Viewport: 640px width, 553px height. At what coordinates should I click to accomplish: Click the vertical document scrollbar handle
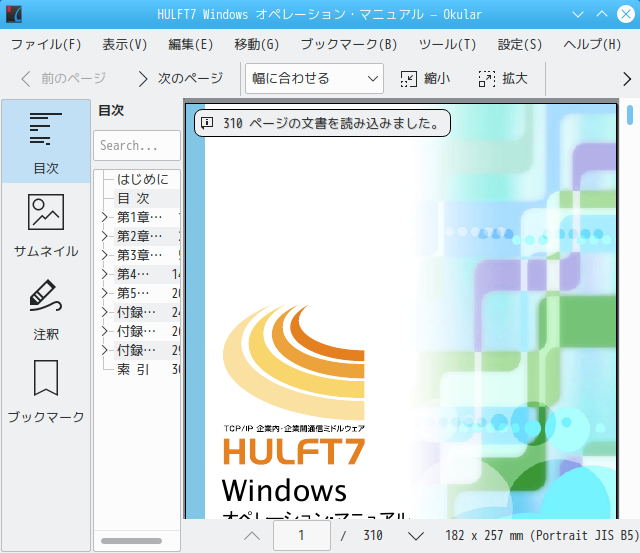tap(629, 115)
